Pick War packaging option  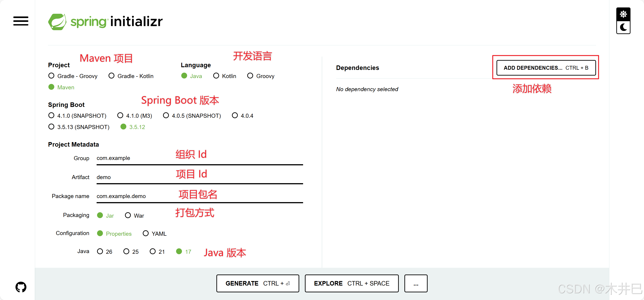[128, 215]
